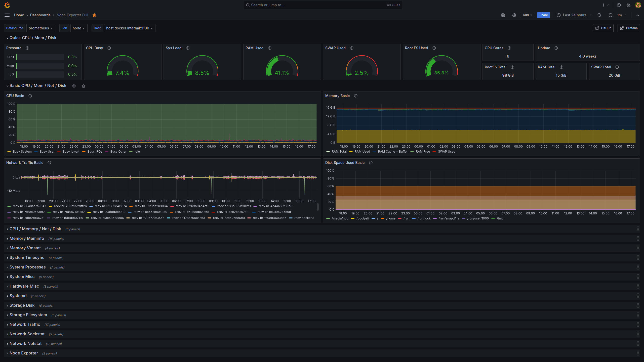Open the Add dropdown button
The height and width of the screenshot is (362, 644).
point(528,15)
